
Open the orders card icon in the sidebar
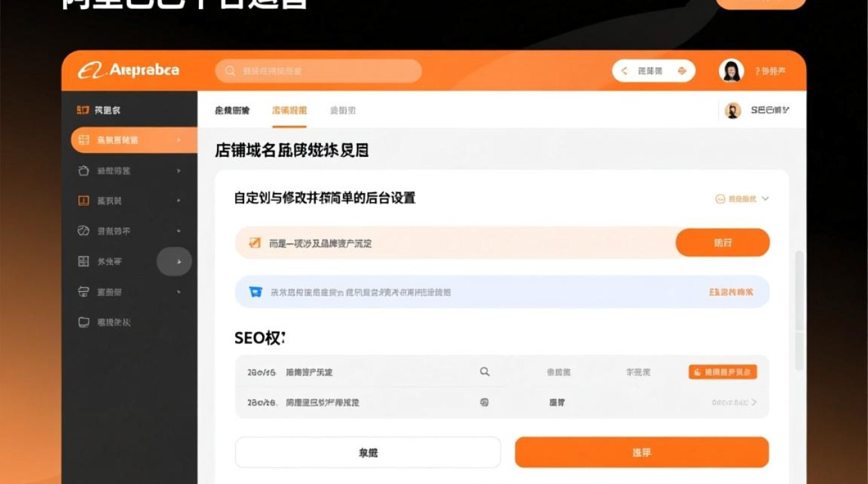(x=83, y=201)
